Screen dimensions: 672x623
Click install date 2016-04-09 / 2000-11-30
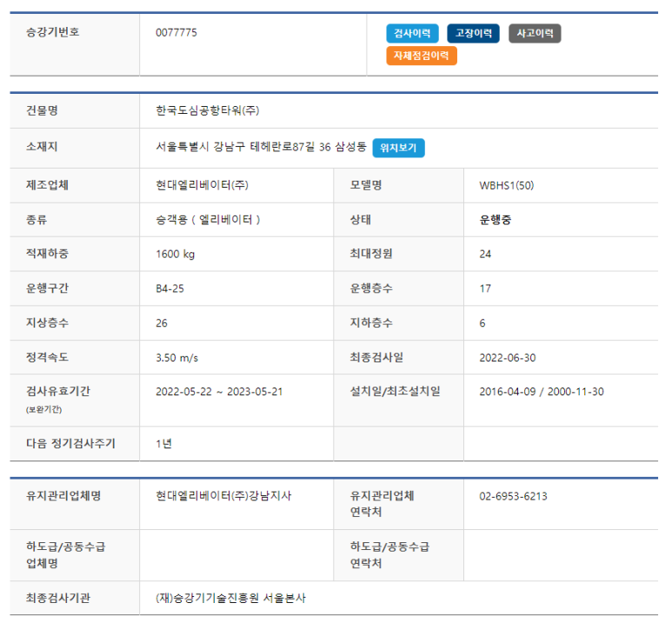[542, 392]
